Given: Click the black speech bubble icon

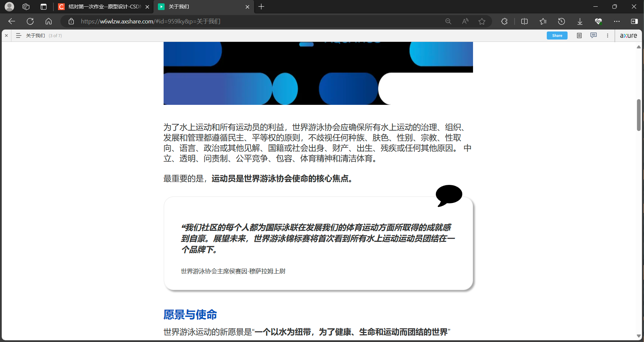Looking at the screenshot, I should pos(449,196).
